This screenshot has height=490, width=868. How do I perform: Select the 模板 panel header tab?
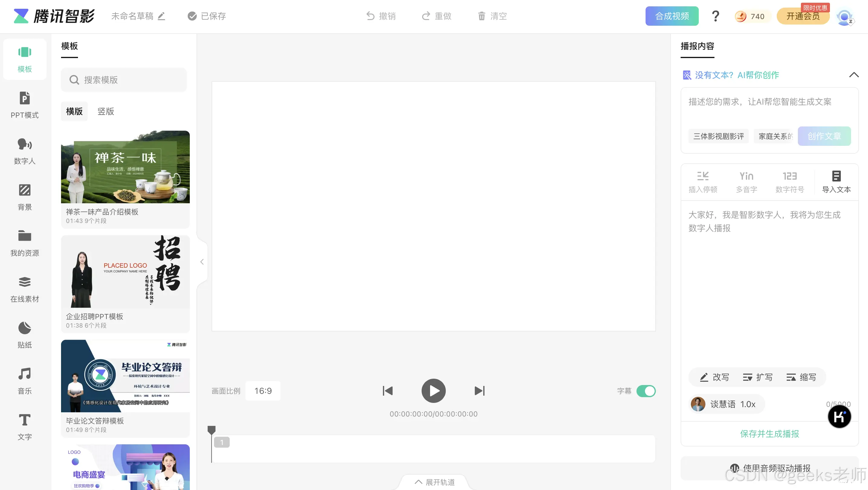(70, 46)
